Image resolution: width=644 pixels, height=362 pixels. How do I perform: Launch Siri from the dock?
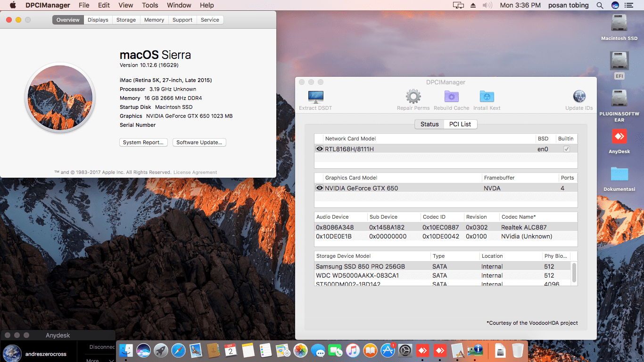[x=144, y=350]
